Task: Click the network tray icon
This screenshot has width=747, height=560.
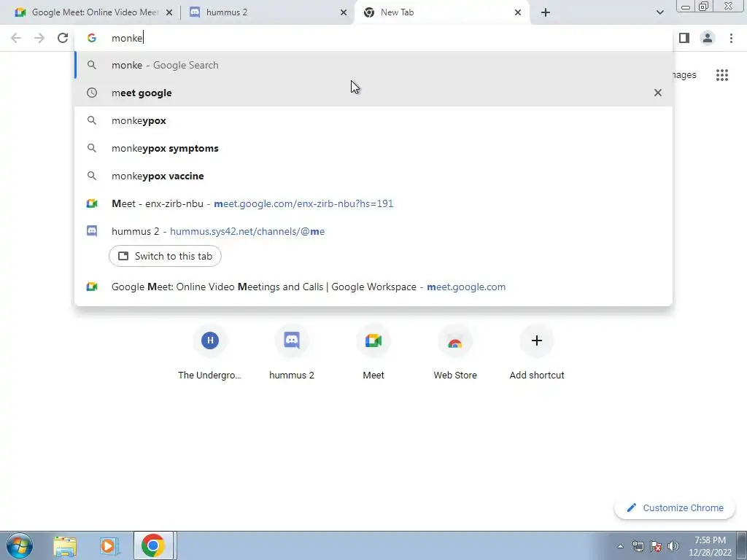Action: 638,546
